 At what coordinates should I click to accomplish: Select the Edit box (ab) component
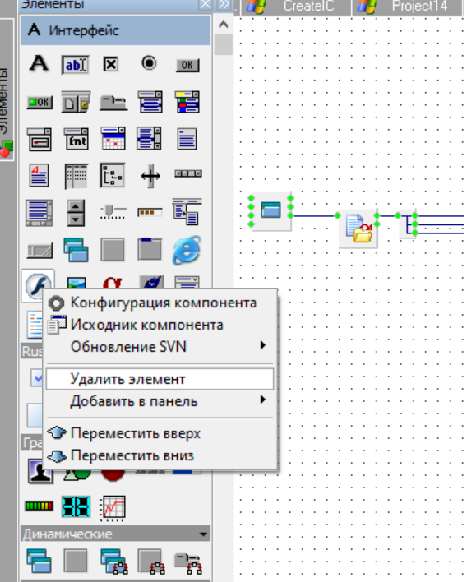[76, 65]
